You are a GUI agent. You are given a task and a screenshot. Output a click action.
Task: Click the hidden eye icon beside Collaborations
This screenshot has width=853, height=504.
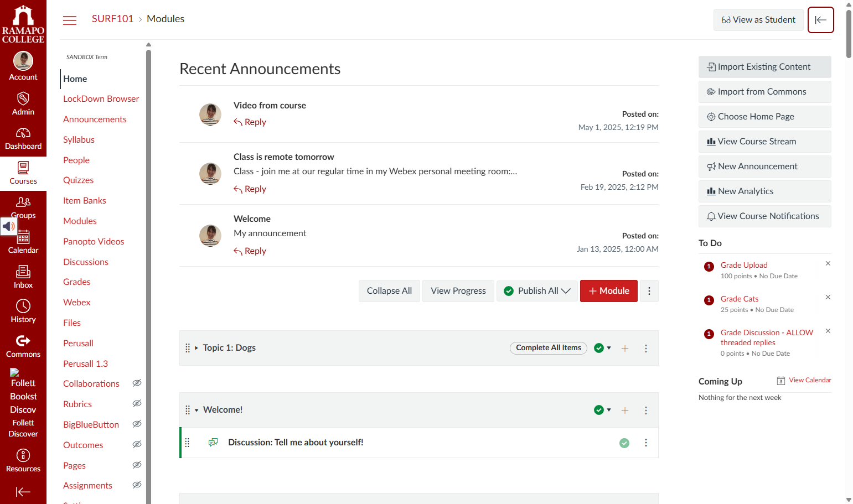coord(137,383)
